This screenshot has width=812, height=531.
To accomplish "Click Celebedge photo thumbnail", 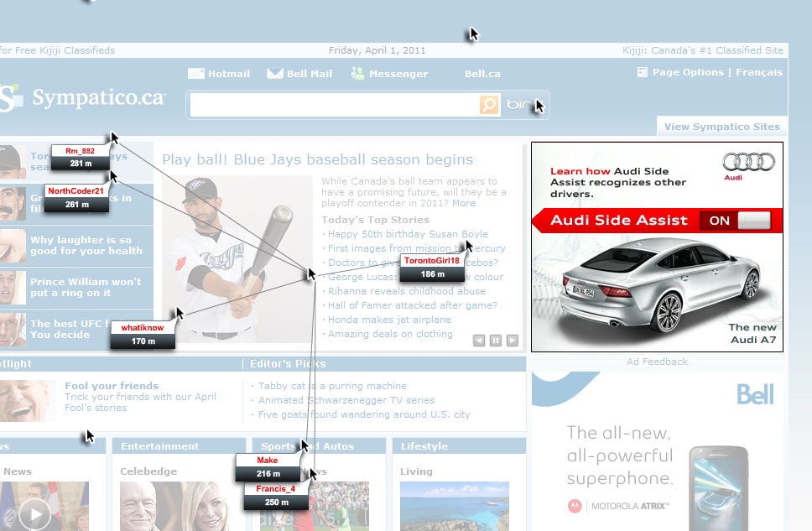I will coord(174,506).
